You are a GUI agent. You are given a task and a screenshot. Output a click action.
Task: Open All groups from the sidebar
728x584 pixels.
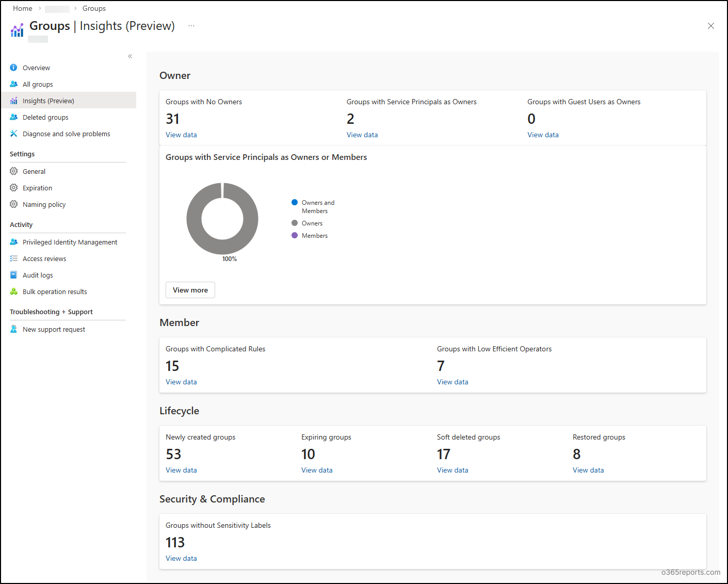13,84
